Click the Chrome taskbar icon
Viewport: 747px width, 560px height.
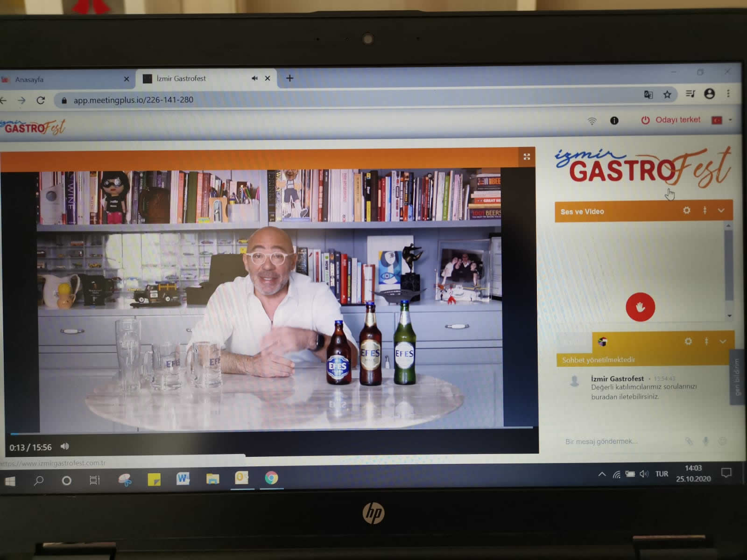[x=271, y=478]
